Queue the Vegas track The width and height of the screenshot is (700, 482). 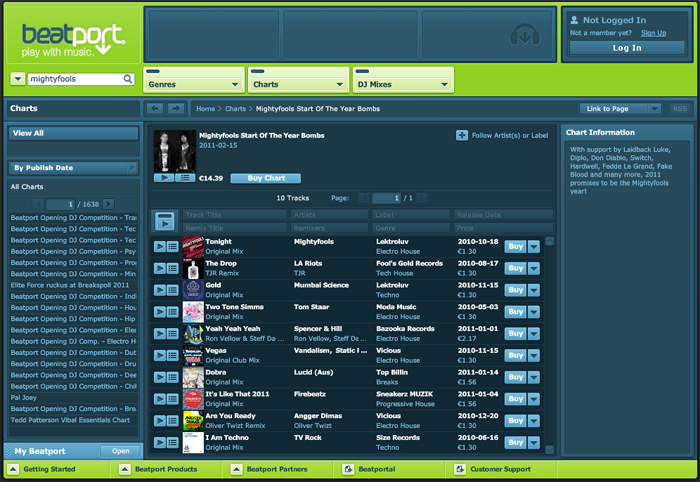coord(173,355)
